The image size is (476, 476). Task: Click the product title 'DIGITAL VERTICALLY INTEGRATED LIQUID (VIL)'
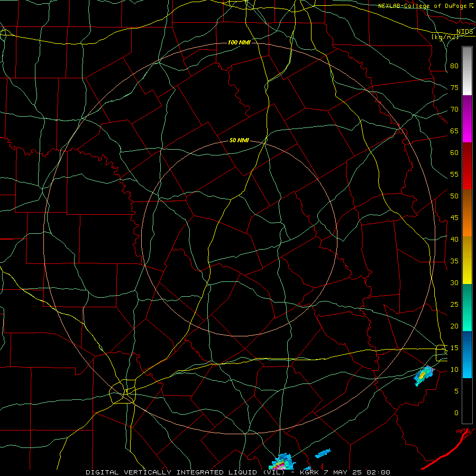pyautogui.click(x=186, y=472)
